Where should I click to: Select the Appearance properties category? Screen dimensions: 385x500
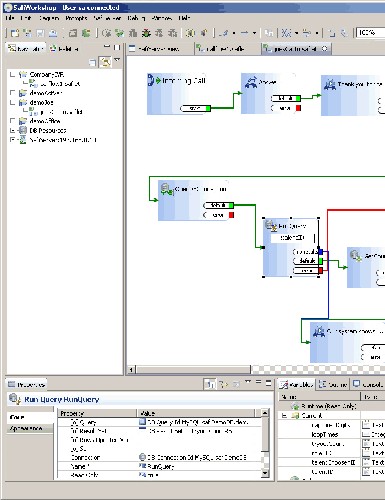26,428
